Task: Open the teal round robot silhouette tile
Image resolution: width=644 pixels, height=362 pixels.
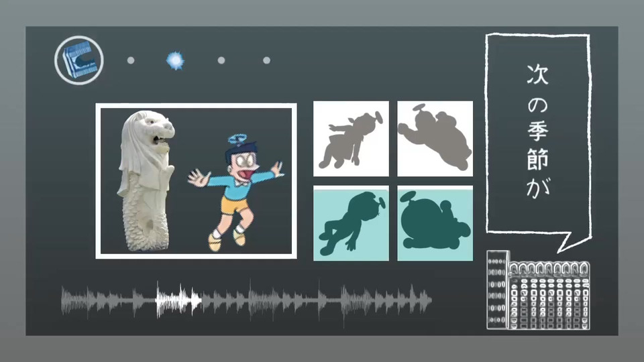Action: (x=435, y=223)
